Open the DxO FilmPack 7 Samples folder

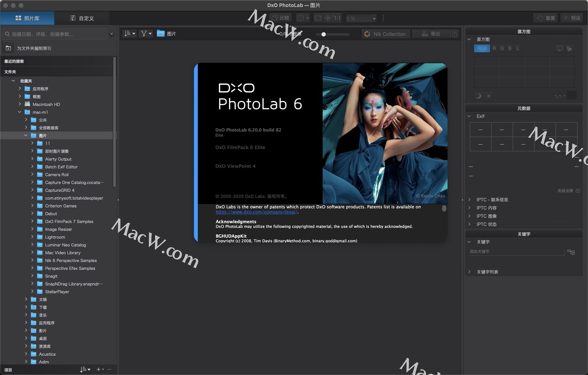click(69, 222)
